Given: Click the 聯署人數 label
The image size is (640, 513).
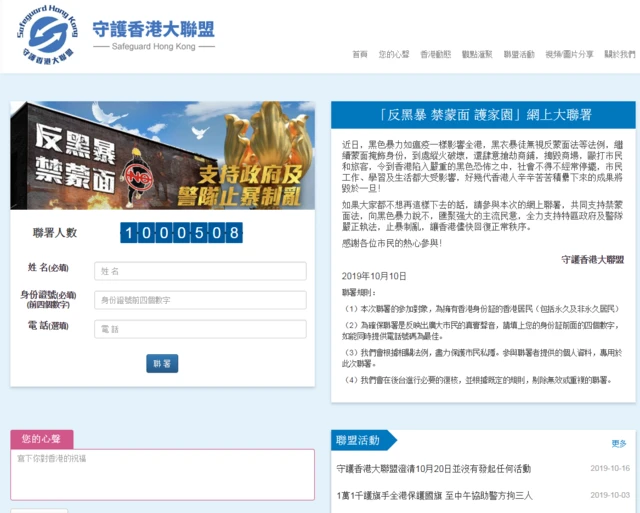Looking at the screenshot, I should click(x=55, y=233).
